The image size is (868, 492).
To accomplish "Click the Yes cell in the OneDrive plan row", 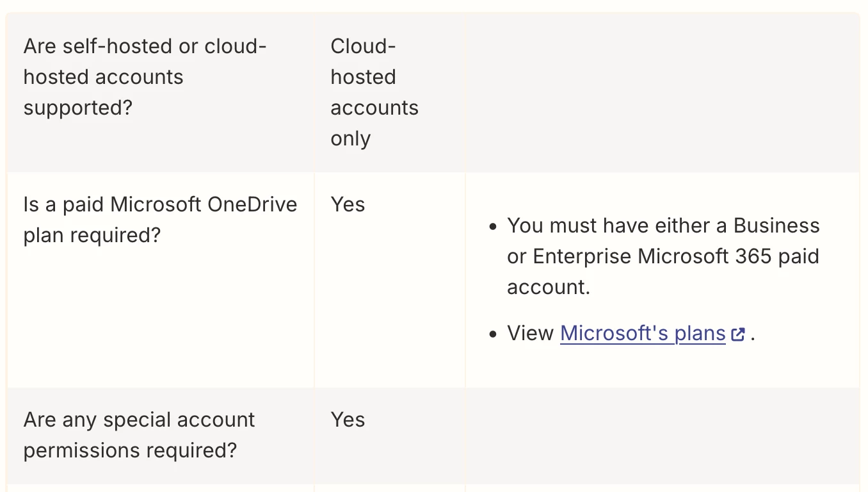I will pyautogui.click(x=390, y=280).
